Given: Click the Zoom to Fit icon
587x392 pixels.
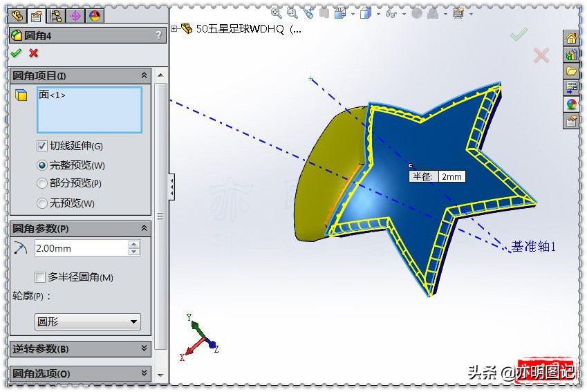Looking at the screenshot, I should (x=277, y=13).
